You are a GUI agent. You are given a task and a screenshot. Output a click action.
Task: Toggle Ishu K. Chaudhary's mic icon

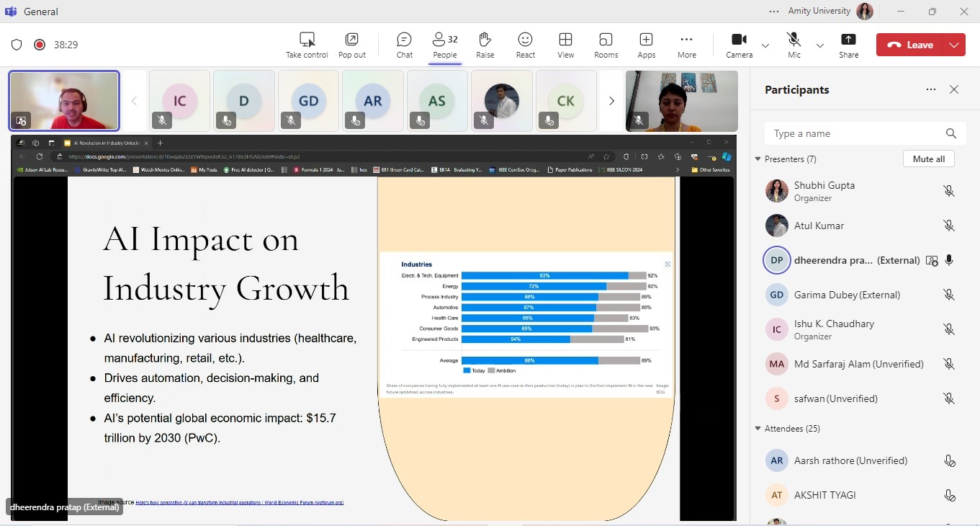pos(949,329)
